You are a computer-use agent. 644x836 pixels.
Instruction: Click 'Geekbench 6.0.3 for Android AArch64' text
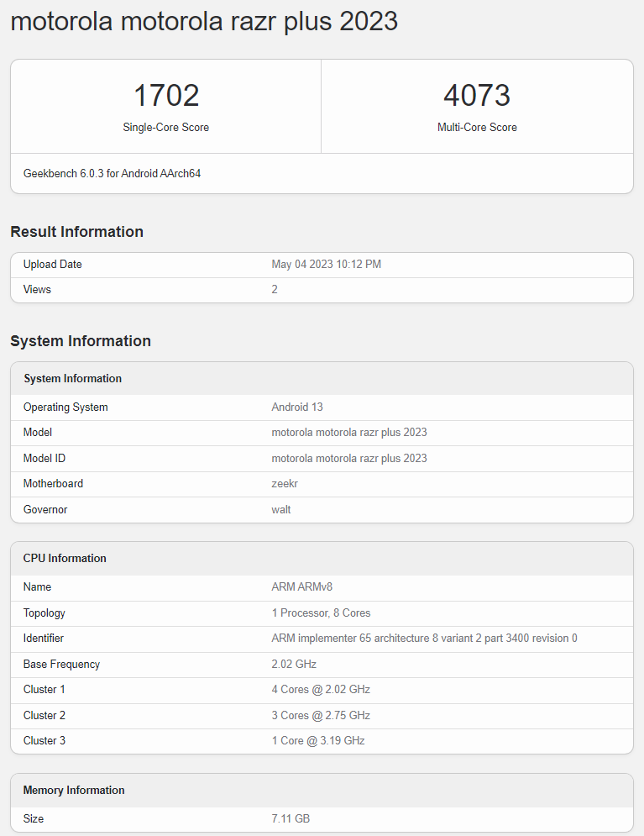[112, 174]
